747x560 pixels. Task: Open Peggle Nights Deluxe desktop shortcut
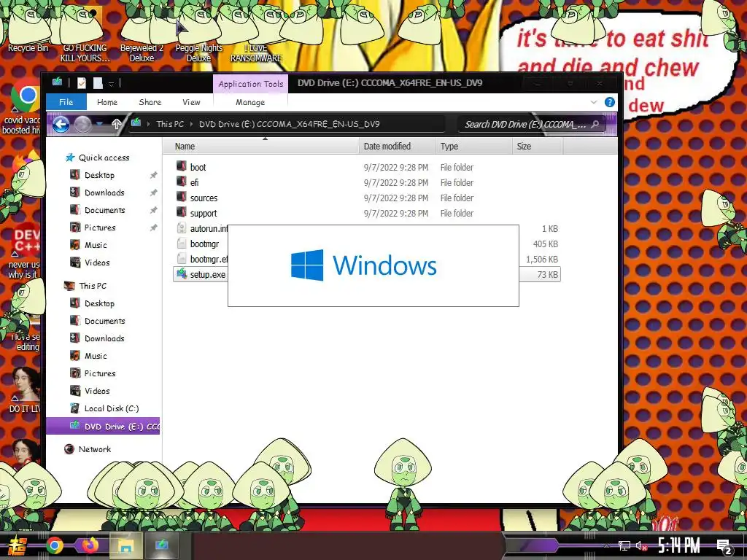click(x=198, y=34)
